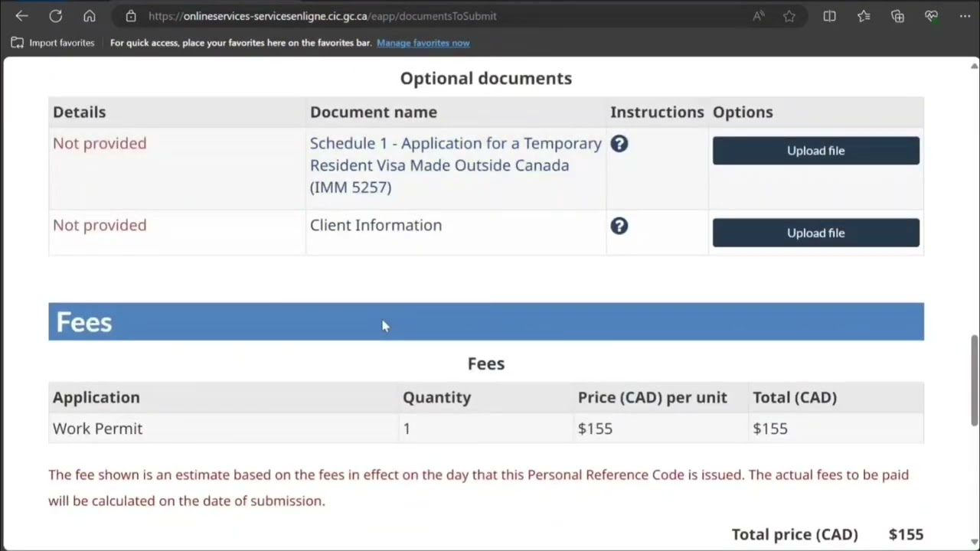Show instructions help icon for Client Information

[619, 226]
